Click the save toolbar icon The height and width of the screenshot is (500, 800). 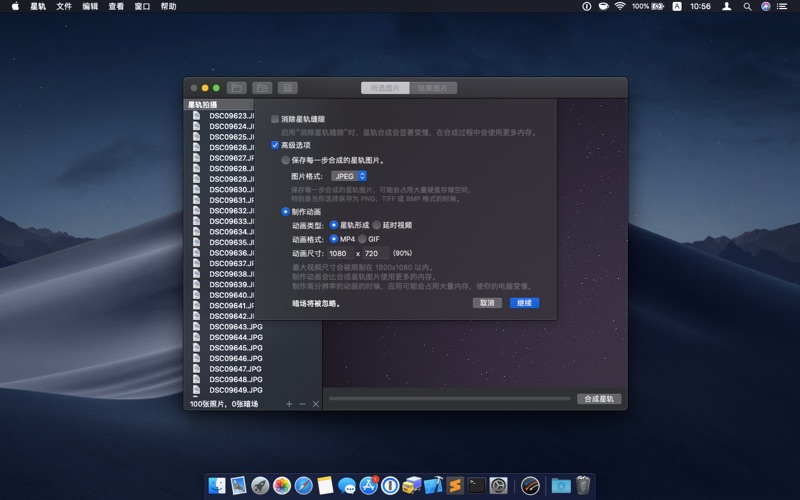click(288, 88)
